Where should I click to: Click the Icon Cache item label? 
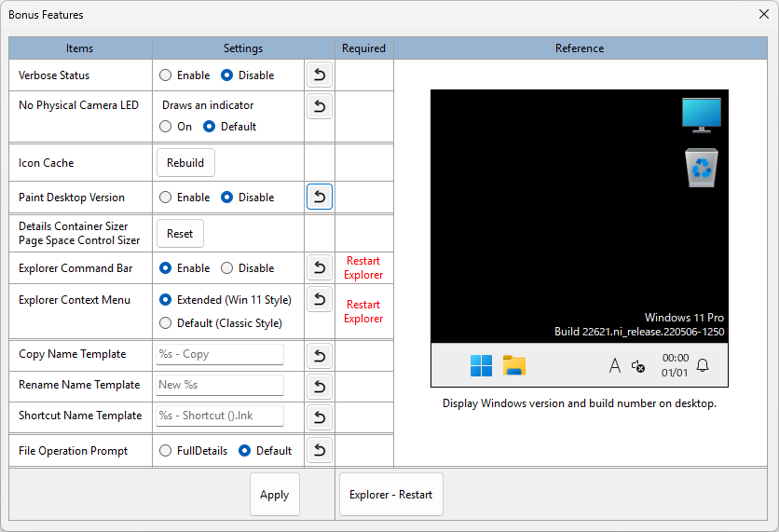[47, 163]
